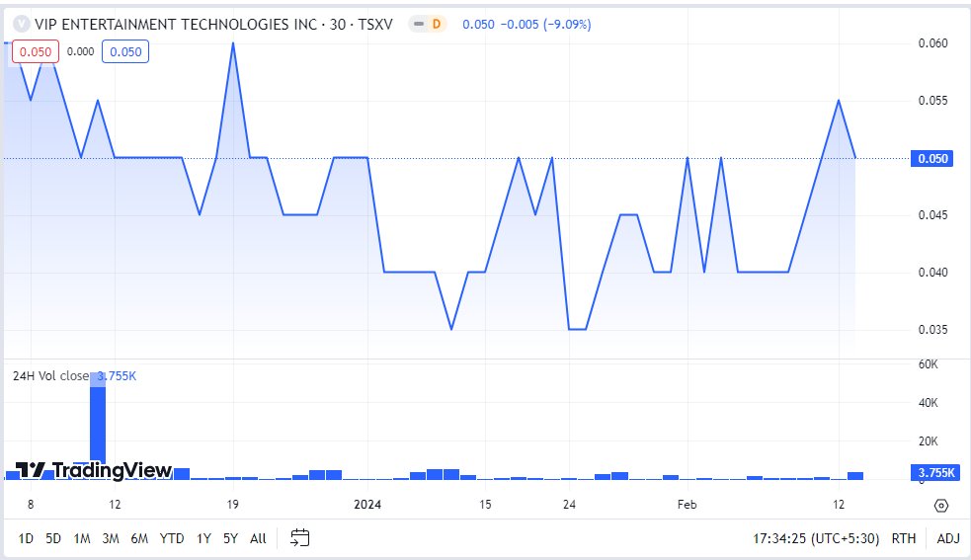The height and width of the screenshot is (560, 971).
Task: Click the 60K volume axis label
Action: tap(928, 364)
